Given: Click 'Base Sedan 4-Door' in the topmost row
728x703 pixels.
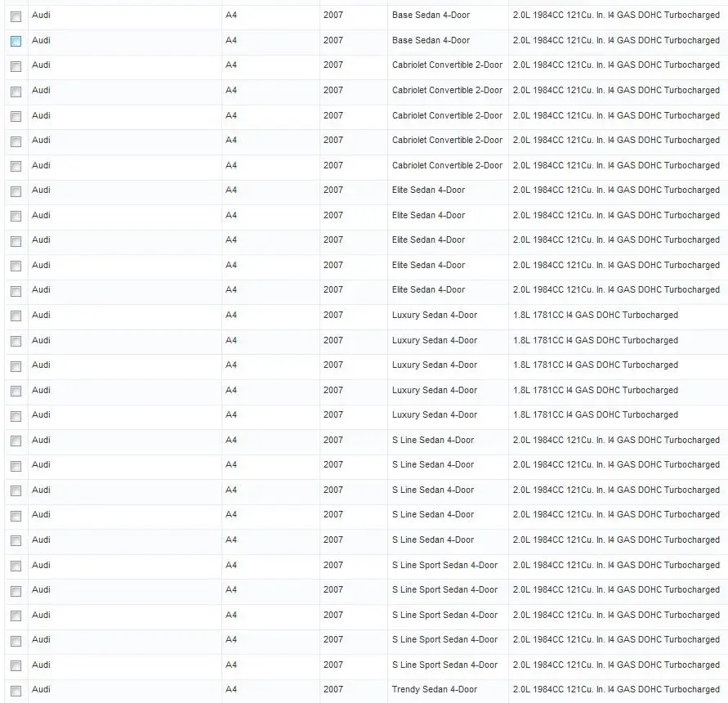Looking at the screenshot, I should pyautogui.click(x=431, y=15).
